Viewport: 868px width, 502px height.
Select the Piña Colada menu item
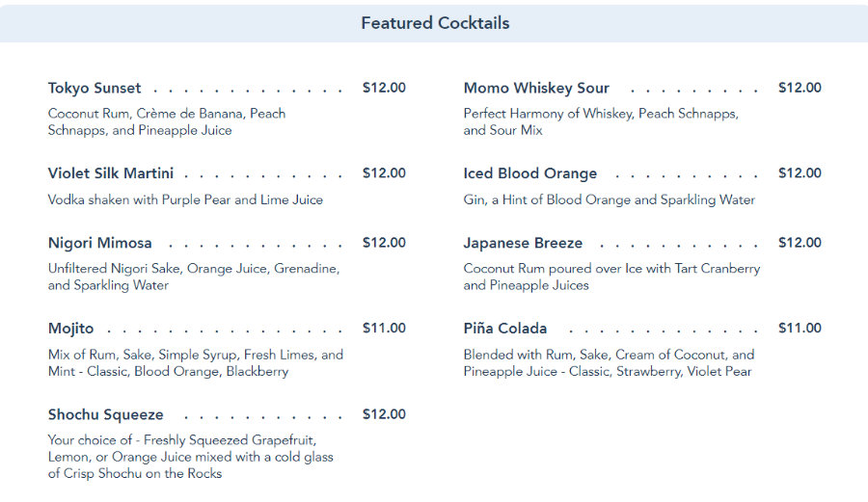point(505,329)
